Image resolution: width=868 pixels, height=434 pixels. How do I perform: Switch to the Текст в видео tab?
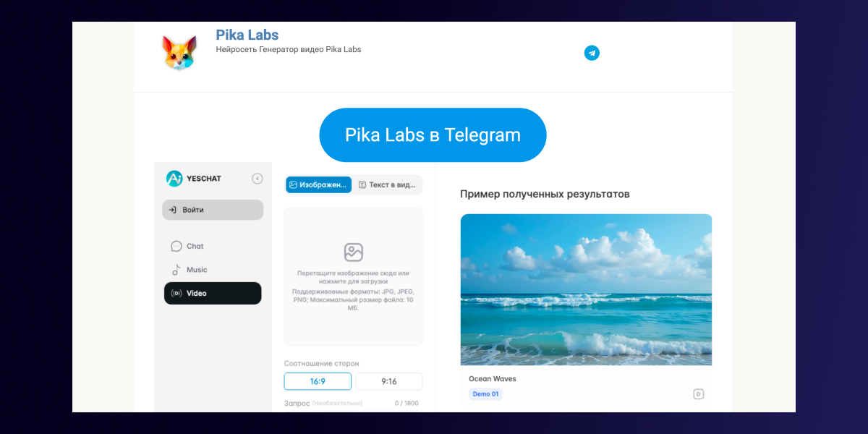pos(387,184)
